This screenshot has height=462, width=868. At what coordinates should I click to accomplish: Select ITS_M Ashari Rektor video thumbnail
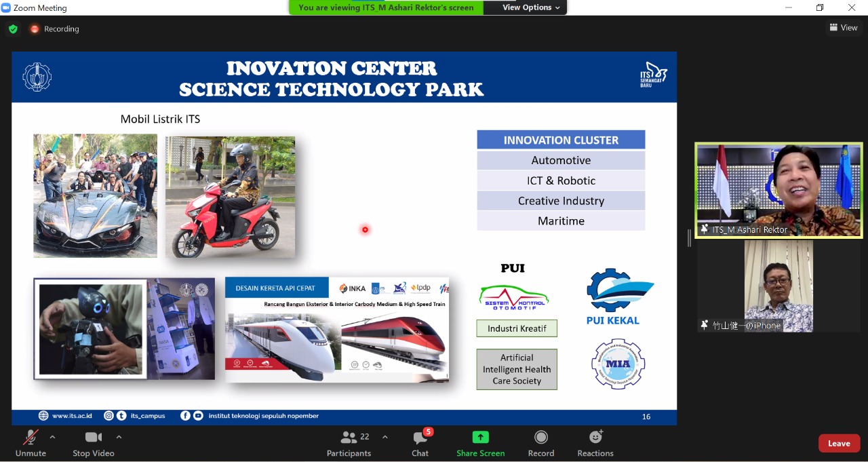[x=778, y=190]
